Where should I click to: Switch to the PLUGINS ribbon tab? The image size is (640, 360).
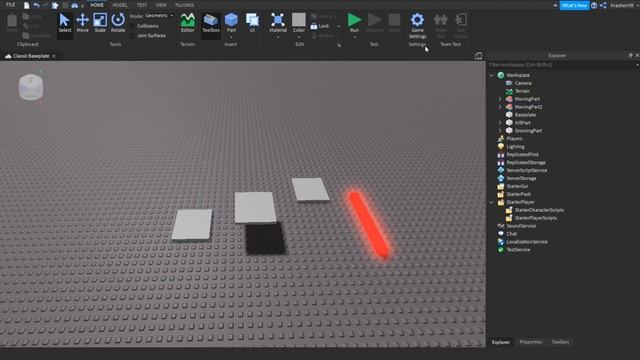pyautogui.click(x=184, y=5)
